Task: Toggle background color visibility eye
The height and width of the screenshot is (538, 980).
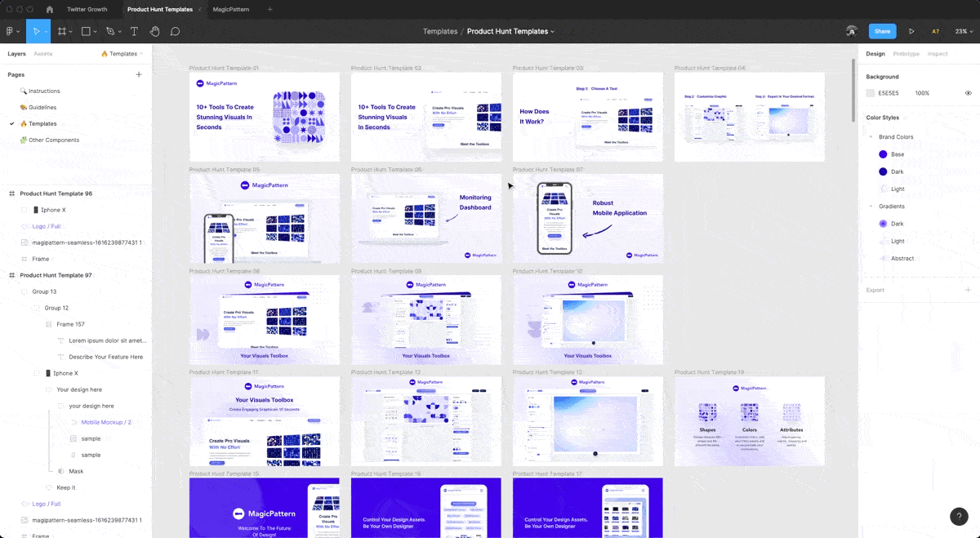Action: 969,93
